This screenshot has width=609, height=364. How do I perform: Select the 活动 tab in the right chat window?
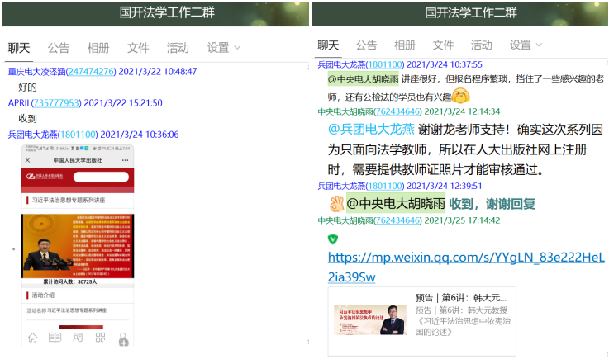482,45
